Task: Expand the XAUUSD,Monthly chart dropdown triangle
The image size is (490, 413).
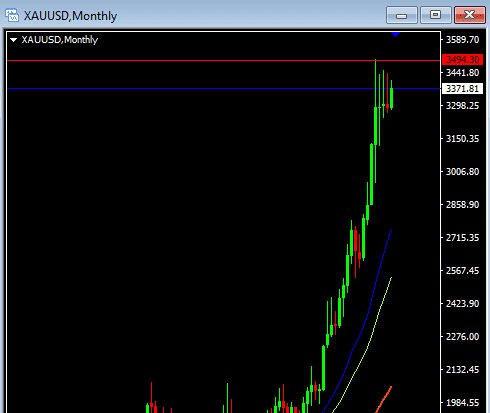Action: coord(14,40)
